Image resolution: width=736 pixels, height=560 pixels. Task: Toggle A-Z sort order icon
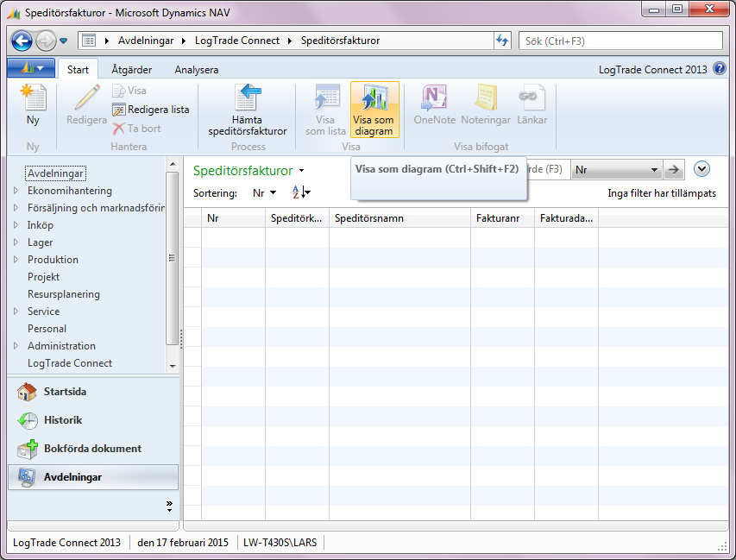(x=301, y=192)
